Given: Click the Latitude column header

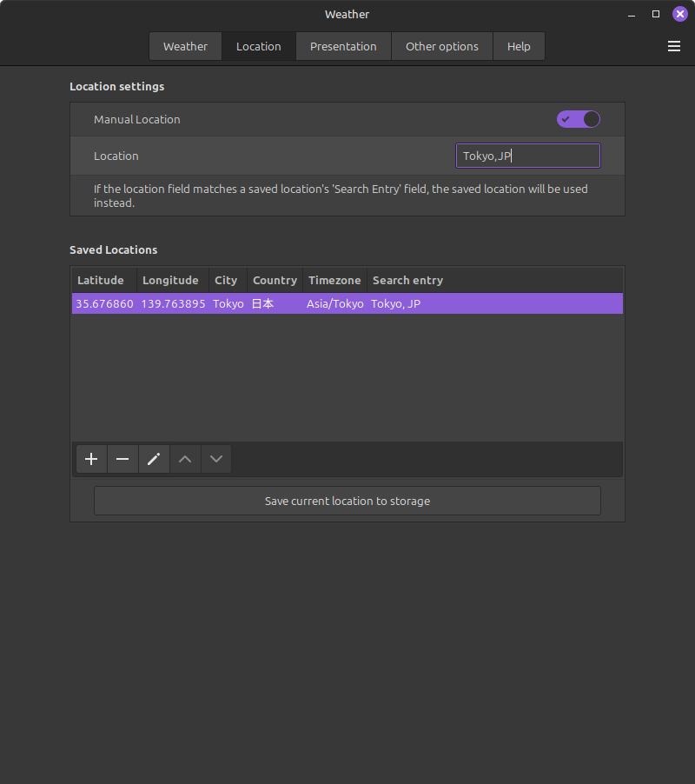Looking at the screenshot, I should click(x=101, y=280).
